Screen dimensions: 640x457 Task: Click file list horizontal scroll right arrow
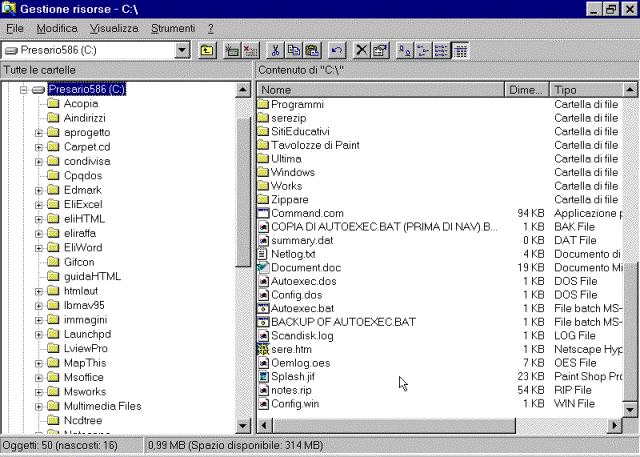click(x=614, y=426)
